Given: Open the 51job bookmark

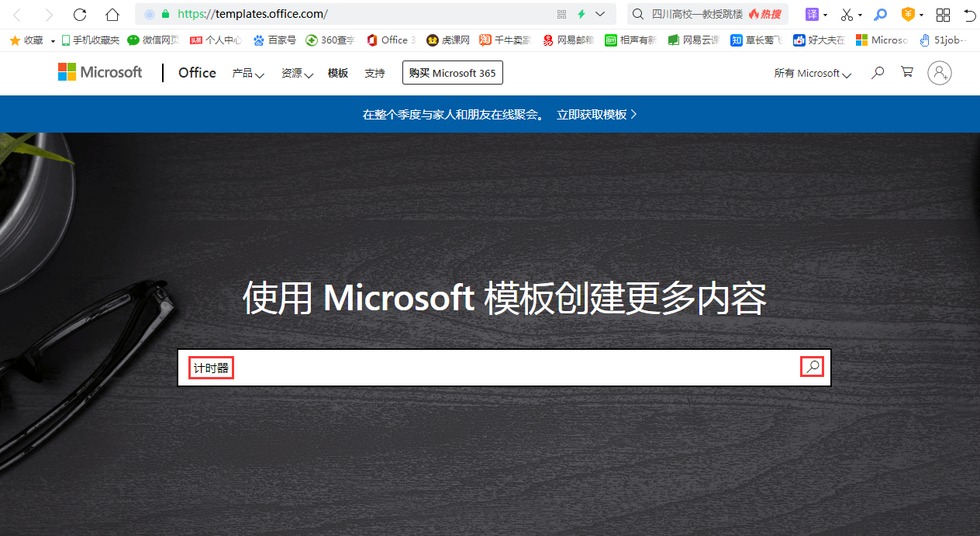Looking at the screenshot, I should point(944,40).
